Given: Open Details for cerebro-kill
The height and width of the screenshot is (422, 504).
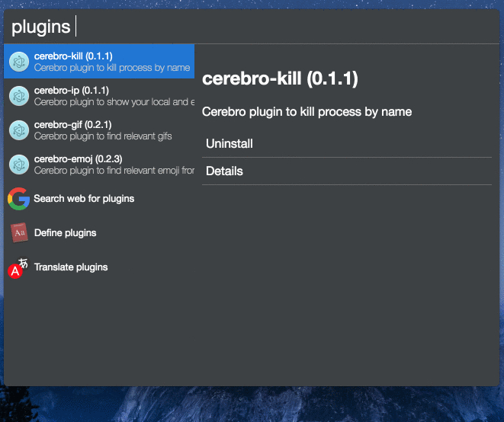Looking at the screenshot, I should tap(347, 171).
